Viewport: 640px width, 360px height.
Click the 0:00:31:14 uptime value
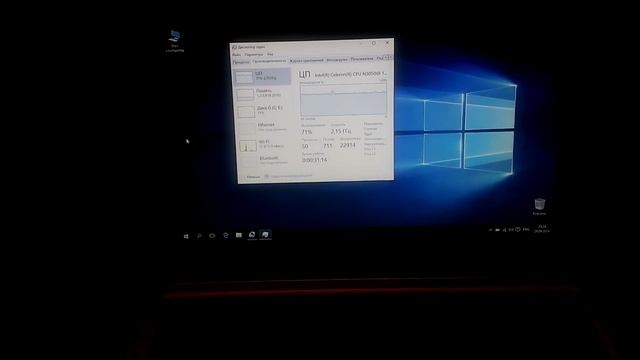(314, 160)
